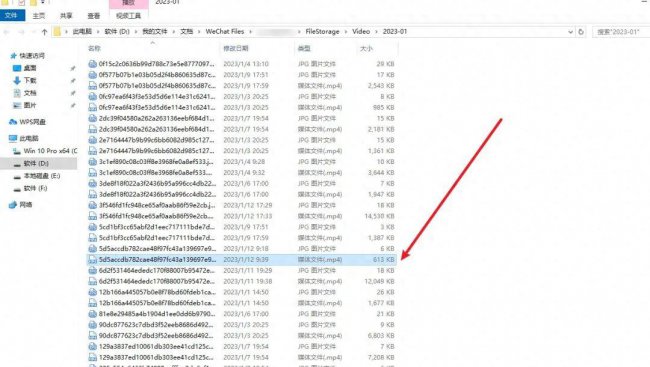Open 下载 arrow icon in the sidebar
The height and width of the screenshot is (367, 650).
pos(17,80)
